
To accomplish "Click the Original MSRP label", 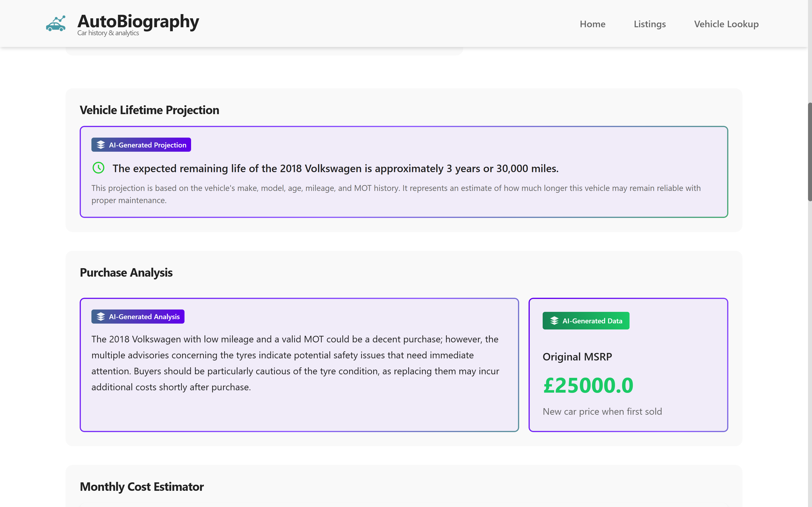I will tap(577, 357).
